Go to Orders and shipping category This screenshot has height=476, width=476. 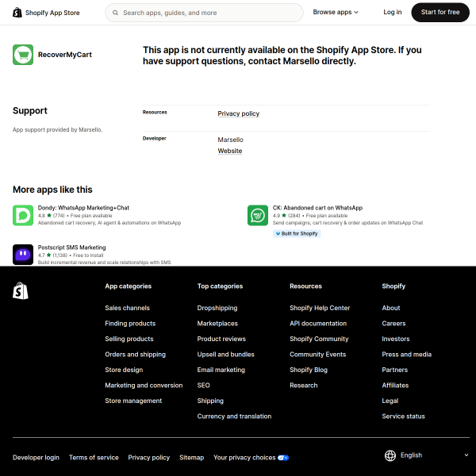(135, 355)
